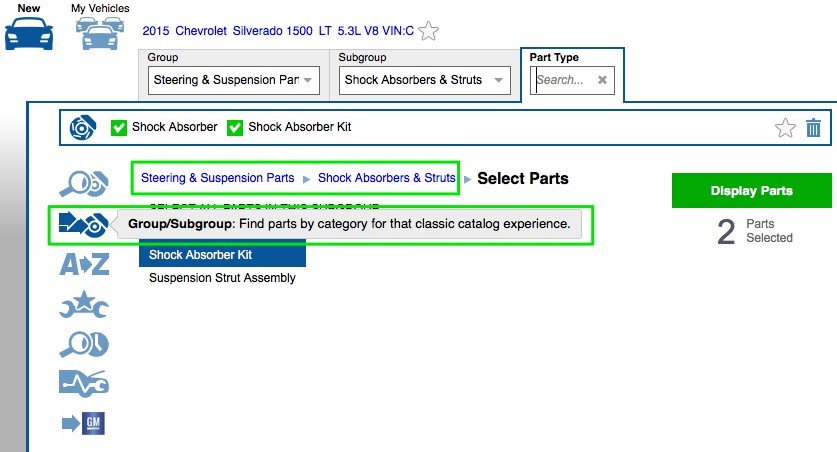Select the Shock Absorber Kit list item
837x452 pixels.
tap(201, 255)
